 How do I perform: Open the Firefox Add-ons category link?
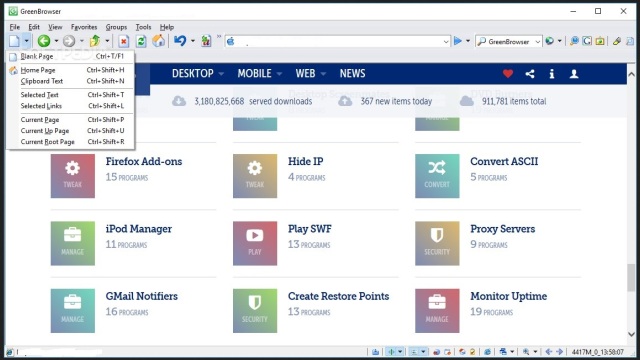144,161
